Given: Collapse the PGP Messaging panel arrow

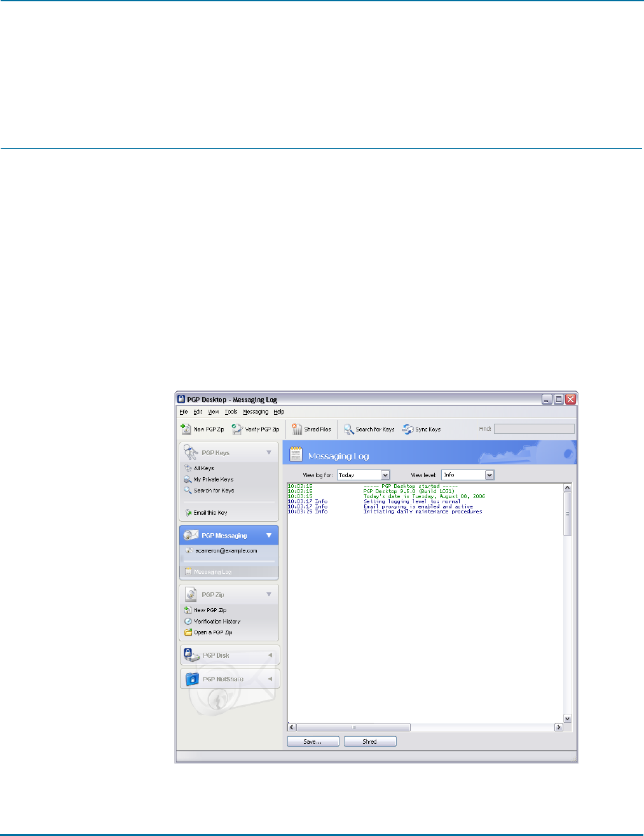Looking at the screenshot, I should pos(269,536).
